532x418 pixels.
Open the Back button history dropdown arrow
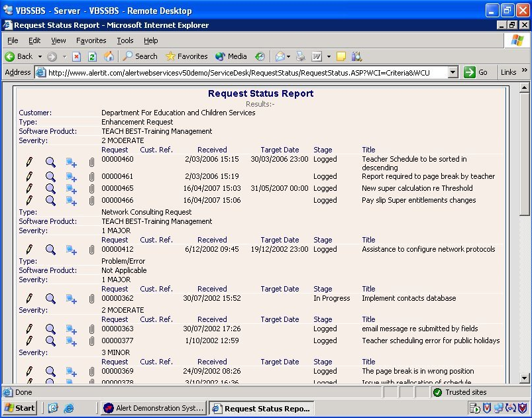40,57
